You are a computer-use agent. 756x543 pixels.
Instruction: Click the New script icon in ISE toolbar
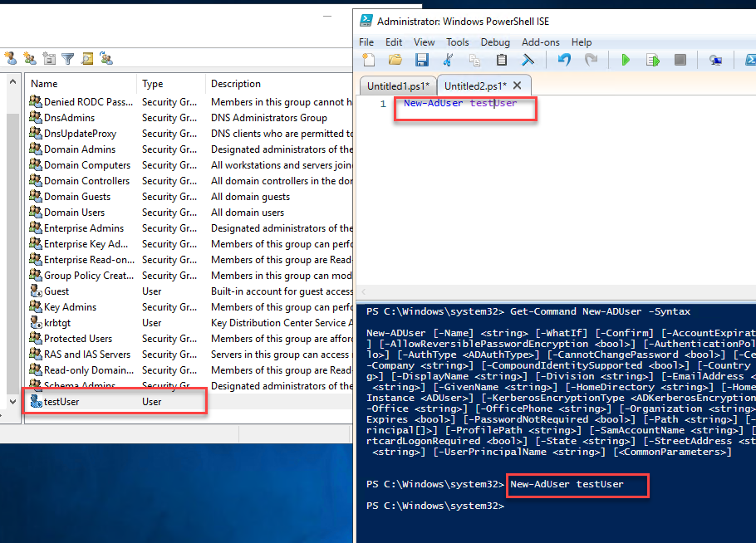coord(369,60)
